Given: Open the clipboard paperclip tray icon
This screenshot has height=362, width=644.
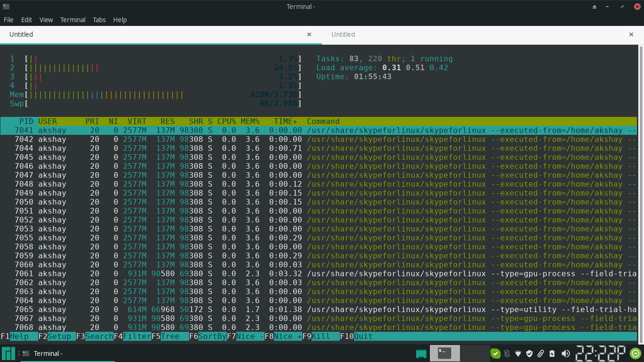Looking at the screenshot, I should point(541,354).
